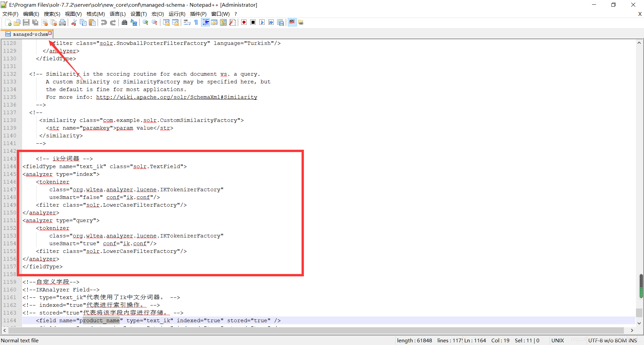Open the 运行(R) menu
Viewport: 644px width, 345px height.
(x=177, y=14)
